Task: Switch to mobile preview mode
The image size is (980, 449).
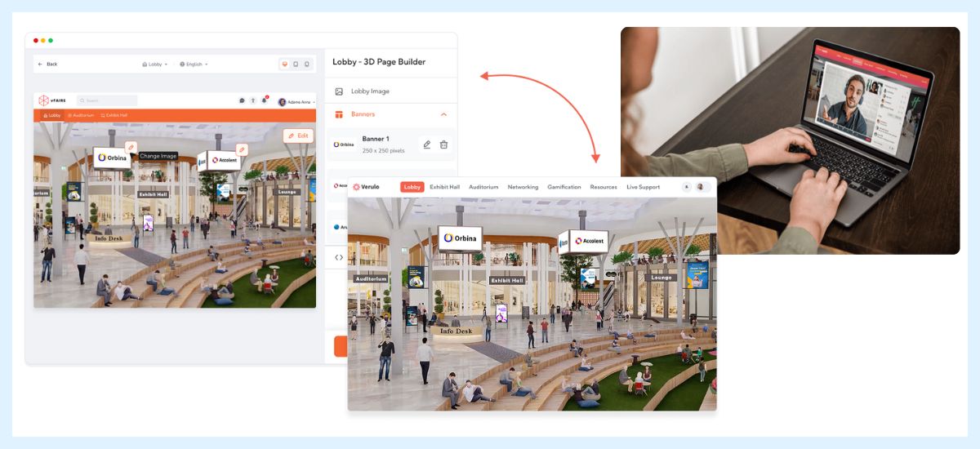Action: 307,64
